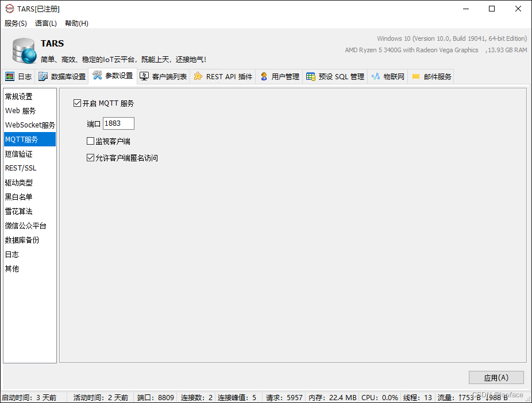The image size is (532, 403).
Task: Click status bar 请求: 5957
Action: click(x=284, y=398)
